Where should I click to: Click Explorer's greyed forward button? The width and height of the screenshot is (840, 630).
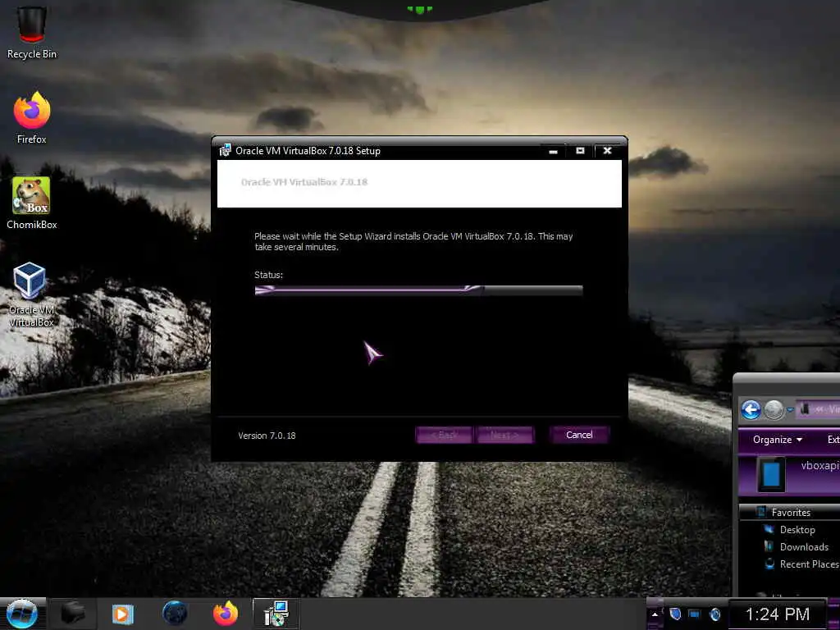[x=774, y=410]
